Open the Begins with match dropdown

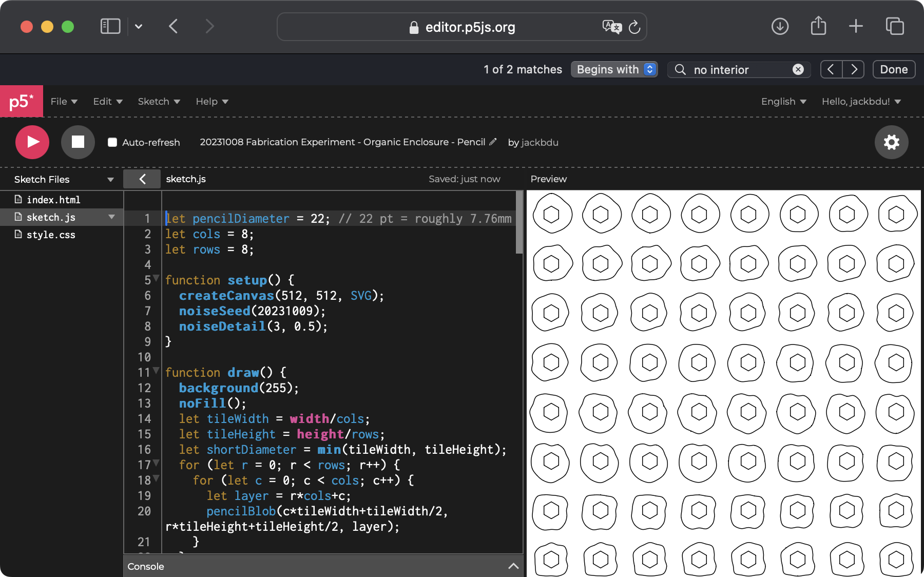(614, 69)
